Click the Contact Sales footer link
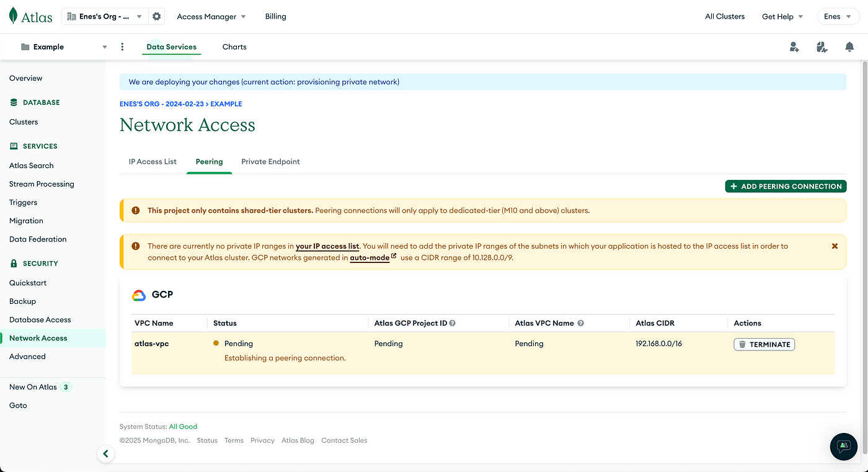Image resolution: width=868 pixels, height=472 pixels. click(x=344, y=440)
